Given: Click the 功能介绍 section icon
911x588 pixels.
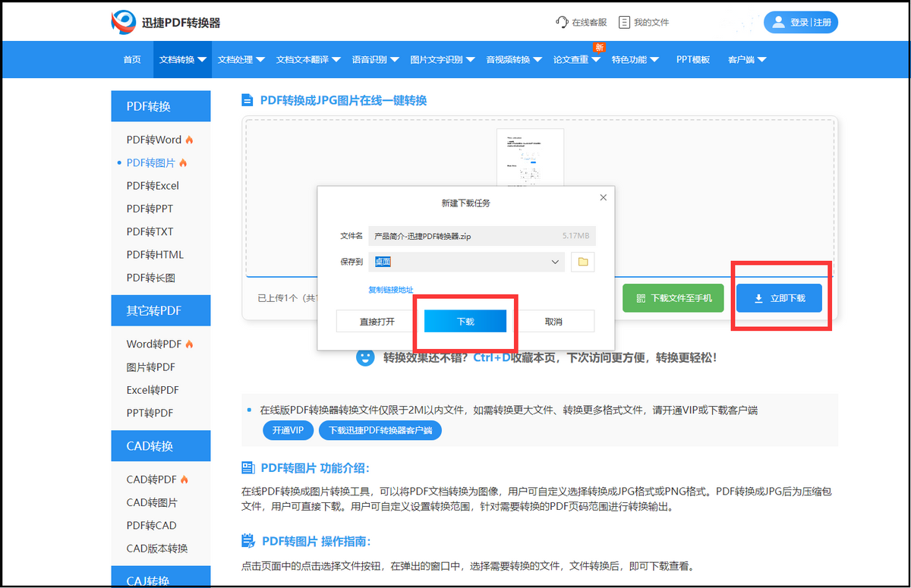Looking at the screenshot, I should tap(248, 467).
